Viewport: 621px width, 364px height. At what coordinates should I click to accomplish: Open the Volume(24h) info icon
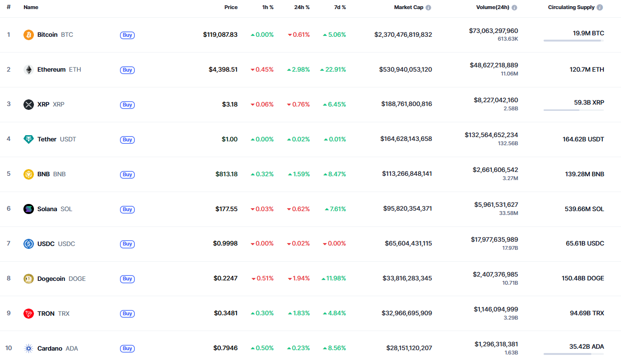514,8
